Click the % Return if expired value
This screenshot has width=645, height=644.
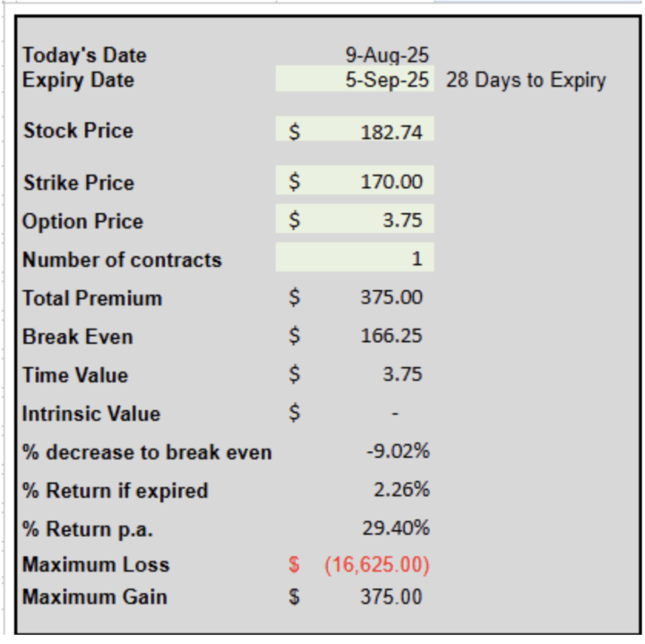(401, 489)
